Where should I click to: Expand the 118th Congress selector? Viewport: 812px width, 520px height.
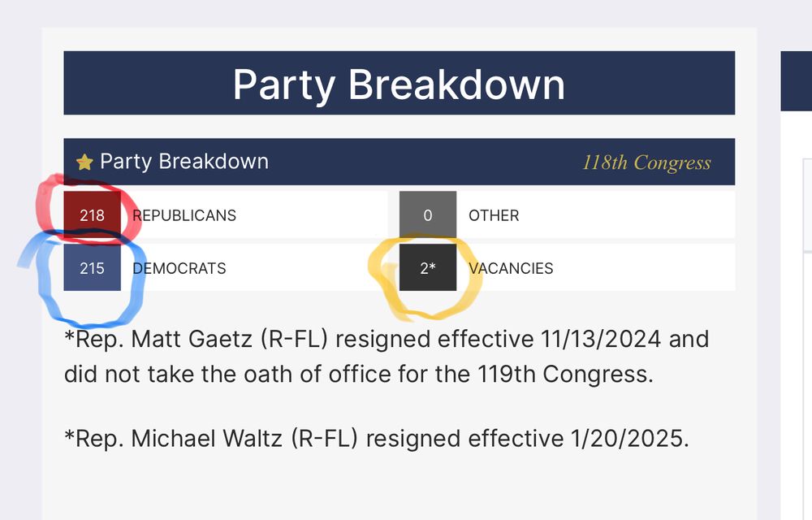646,162
